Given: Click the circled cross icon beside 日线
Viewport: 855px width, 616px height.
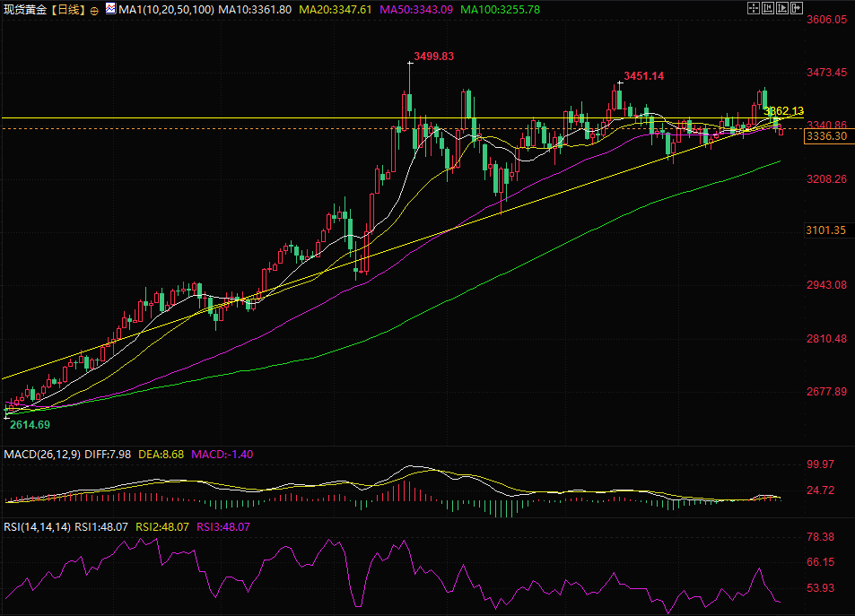Looking at the screenshot, I should [x=94, y=11].
